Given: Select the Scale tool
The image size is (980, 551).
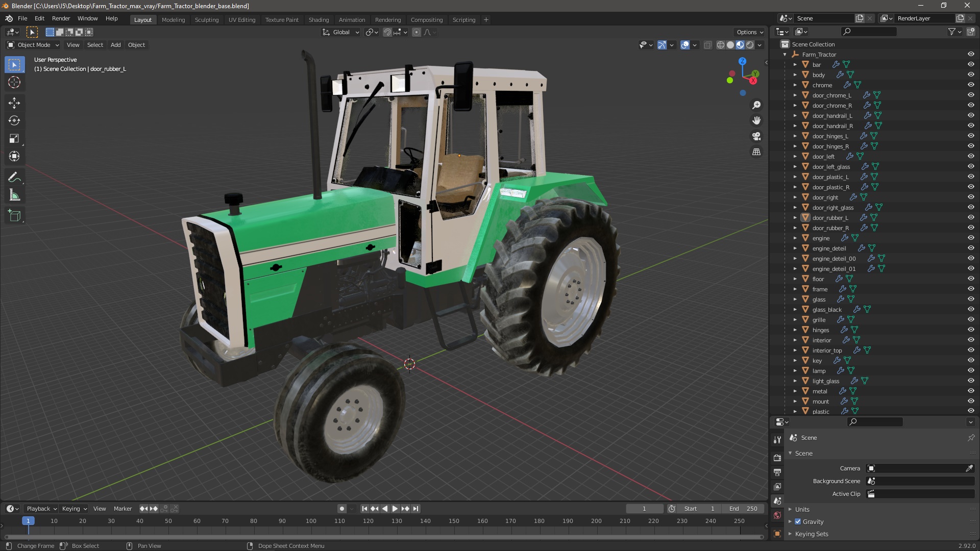Looking at the screenshot, I should (14, 139).
